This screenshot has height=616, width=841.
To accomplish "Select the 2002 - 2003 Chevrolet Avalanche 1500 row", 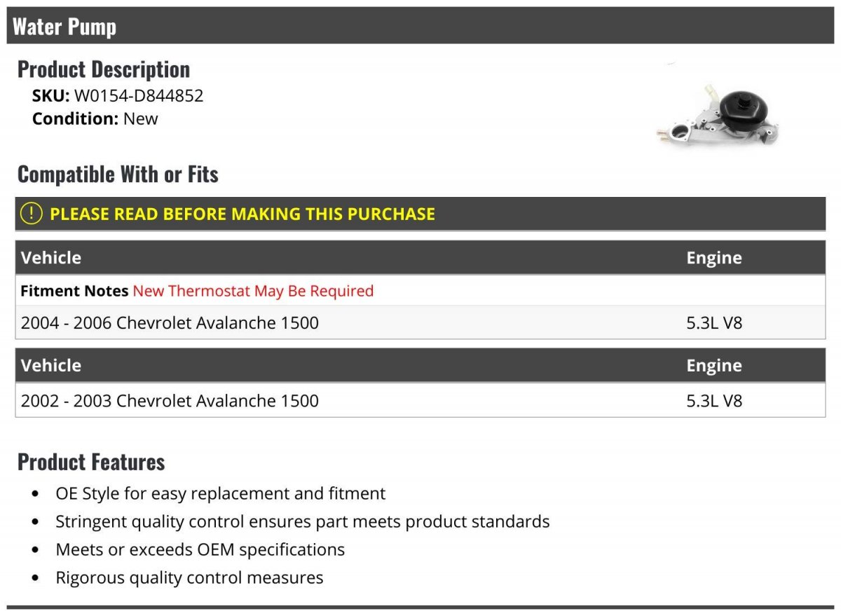I will click(170, 401).
